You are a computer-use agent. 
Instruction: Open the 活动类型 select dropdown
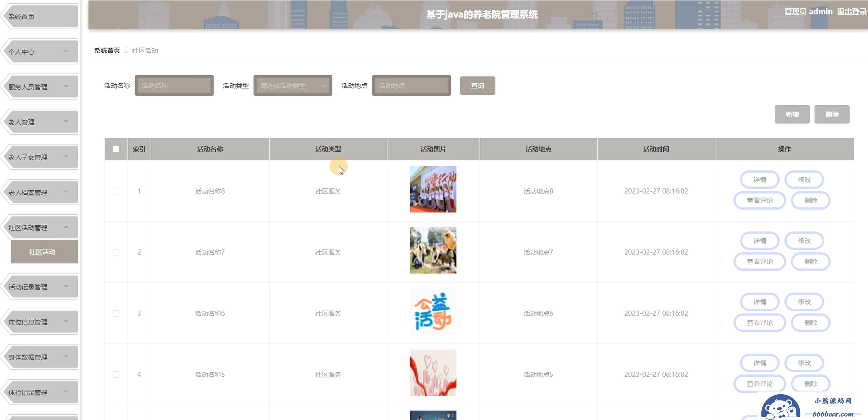(x=292, y=86)
